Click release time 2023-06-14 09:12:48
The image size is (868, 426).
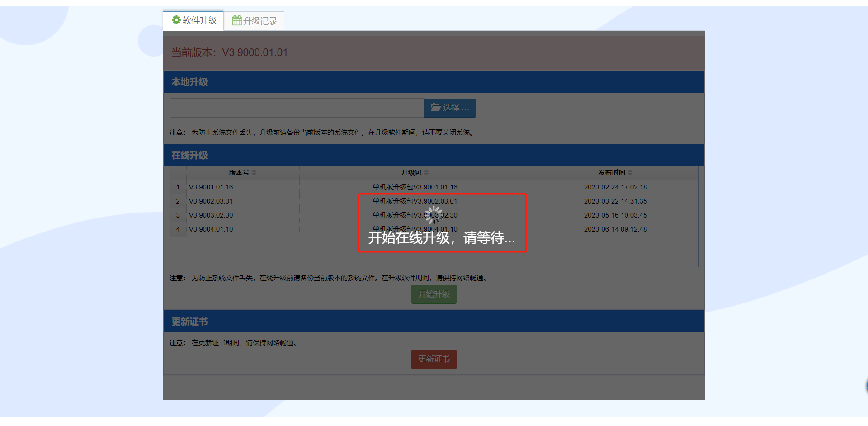615,229
